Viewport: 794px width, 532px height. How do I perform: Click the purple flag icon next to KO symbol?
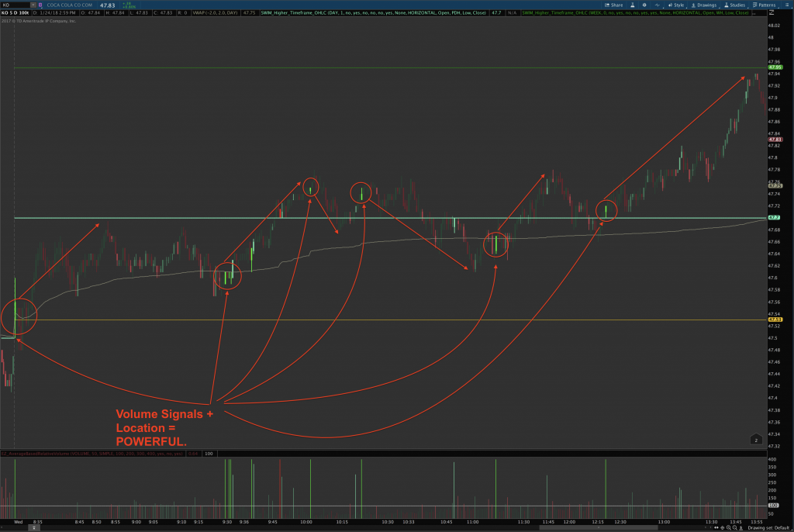click(40, 4)
